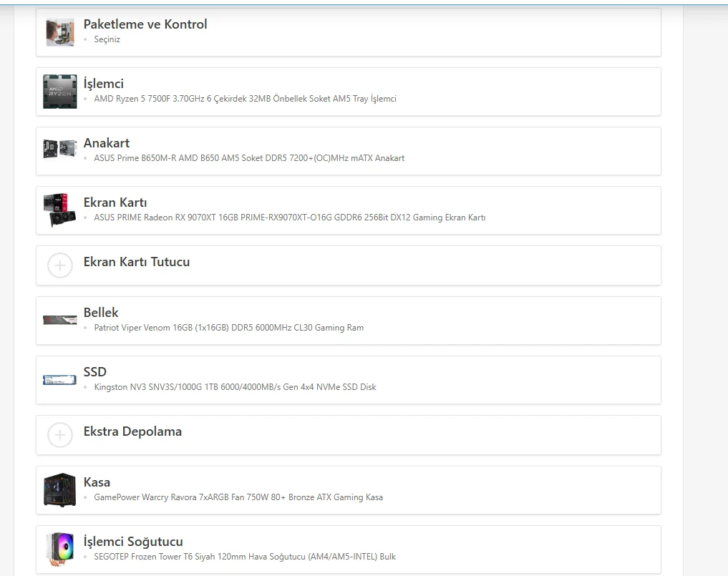
Task: Add a component via Ekran Kartı Tutucu plus icon
Action: tap(60, 265)
